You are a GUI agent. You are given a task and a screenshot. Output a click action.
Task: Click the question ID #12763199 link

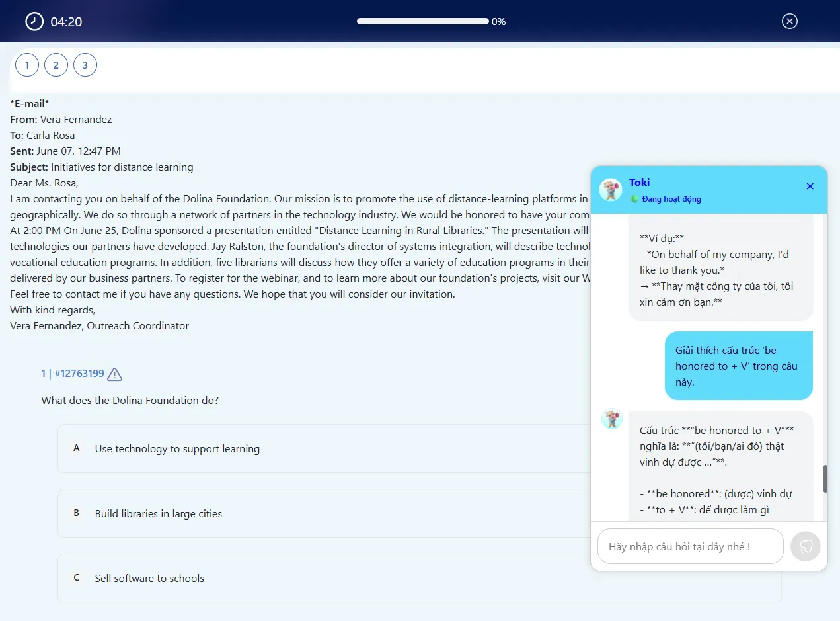(73, 374)
